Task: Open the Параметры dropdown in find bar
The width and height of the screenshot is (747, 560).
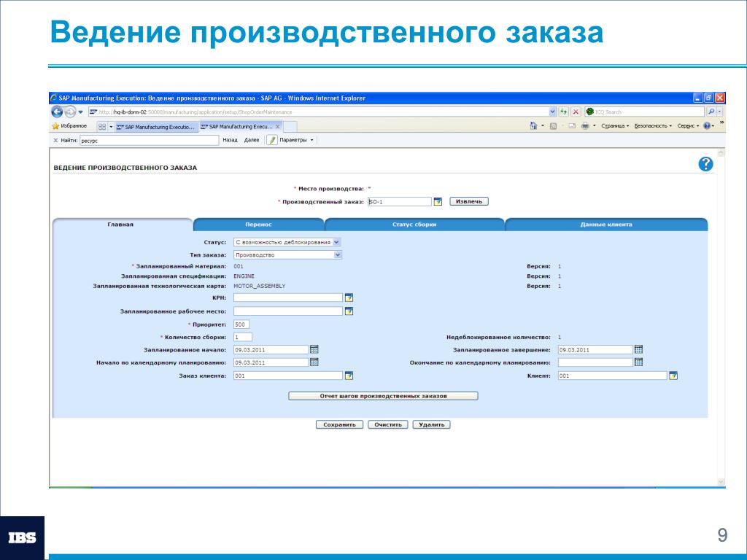Action: (x=296, y=140)
